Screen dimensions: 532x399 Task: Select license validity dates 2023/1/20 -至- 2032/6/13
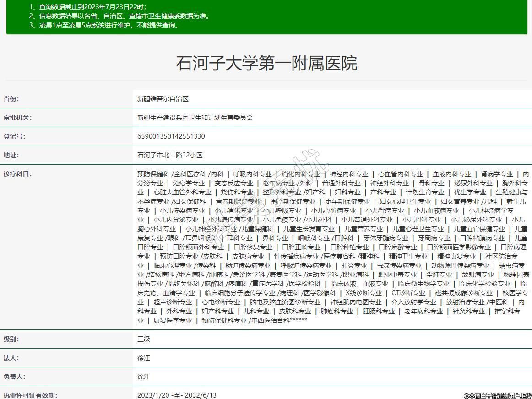coord(177,395)
